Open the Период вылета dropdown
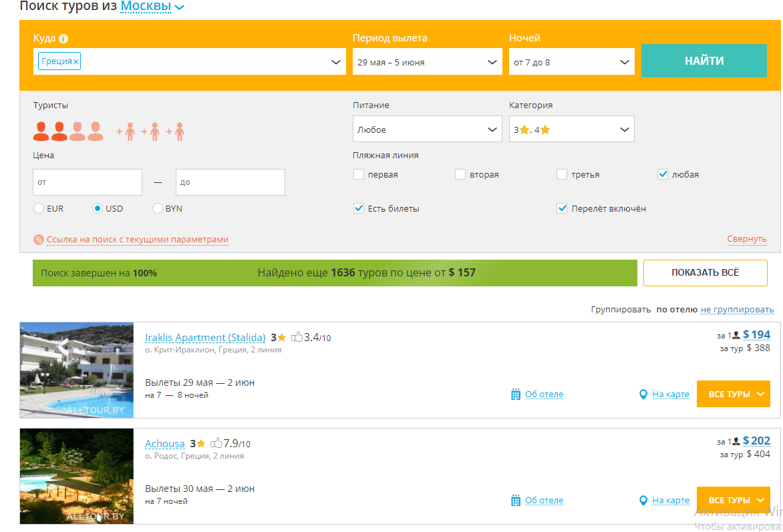The width and height of the screenshot is (783, 532). (x=427, y=62)
